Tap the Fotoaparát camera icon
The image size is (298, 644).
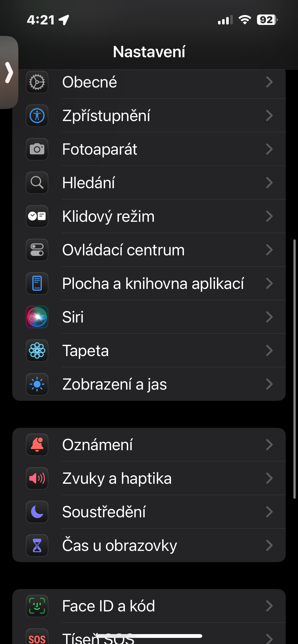pyautogui.click(x=37, y=149)
